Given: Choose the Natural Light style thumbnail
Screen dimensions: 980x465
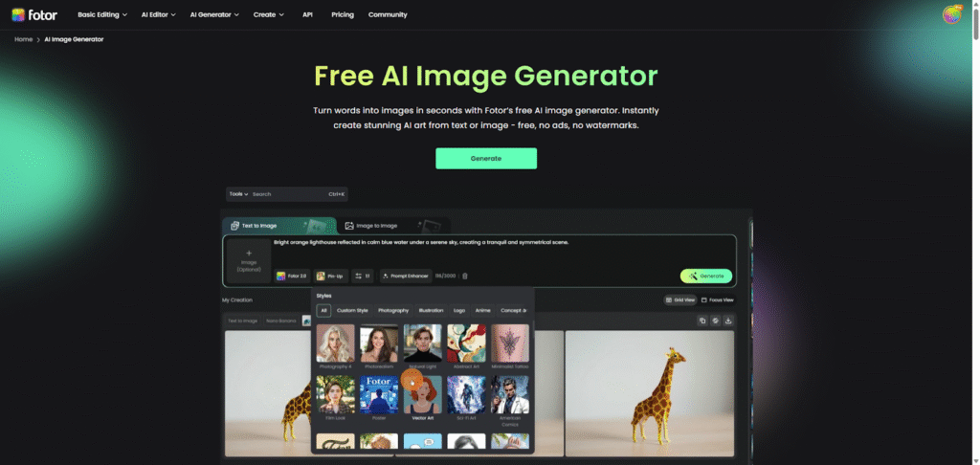Looking at the screenshot, I should pyautogui.click(x=422, y=343).
